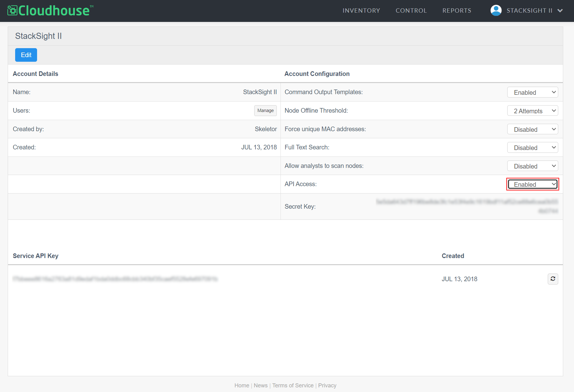Click the Users: label
The height and width of the screenshot is (392, 574).
21,111
